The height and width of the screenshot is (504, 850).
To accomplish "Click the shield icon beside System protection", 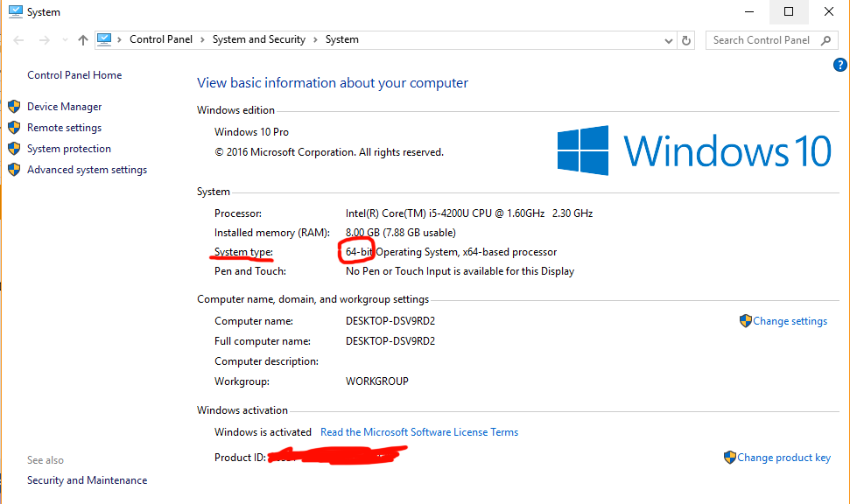I will (14, 149).
